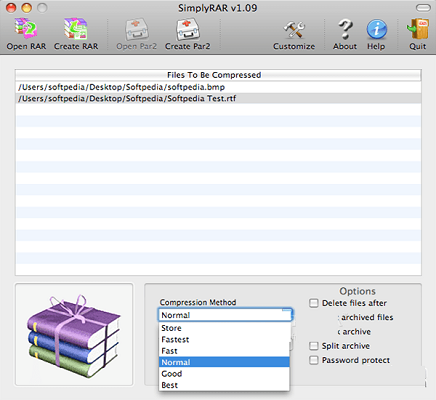The image size is (436, 400).
Task: Click the Open Par2 toolbar icon
Action: point(136,29)
